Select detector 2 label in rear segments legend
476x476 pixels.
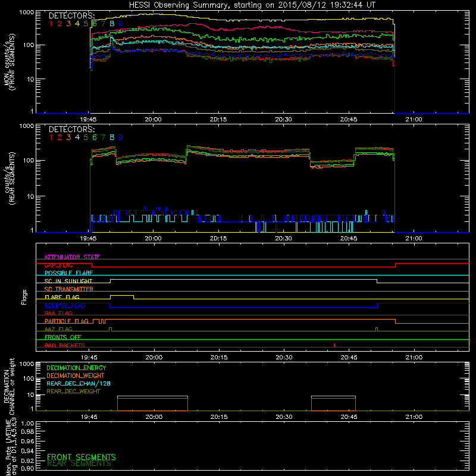pos(60,137)
